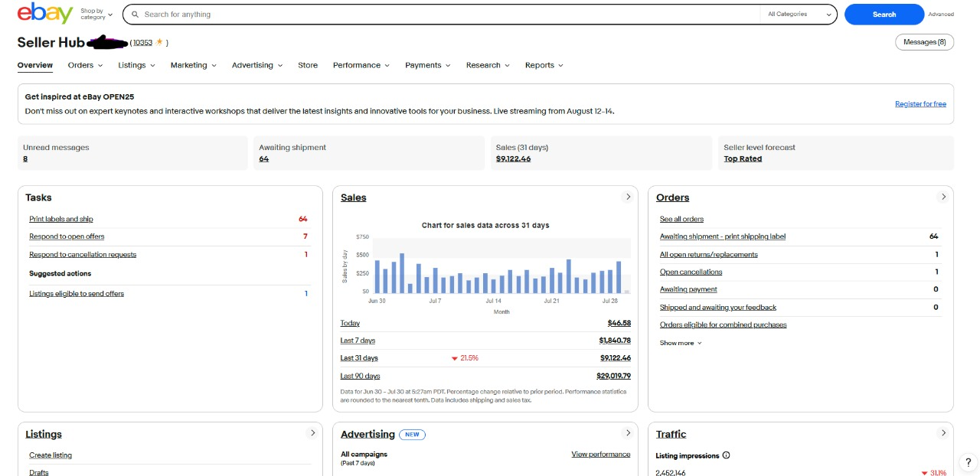Open the Store tab
980x476 pixels.
(x=308, y=65)
